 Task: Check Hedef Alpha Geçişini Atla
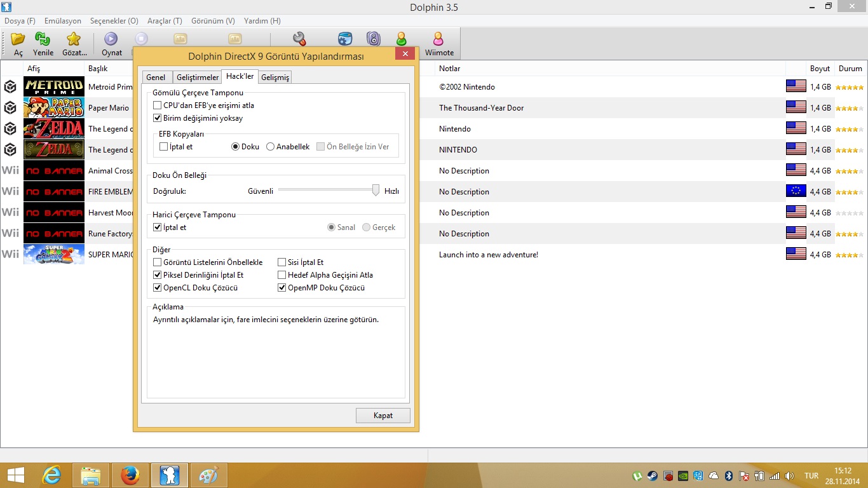coord(281,275)
